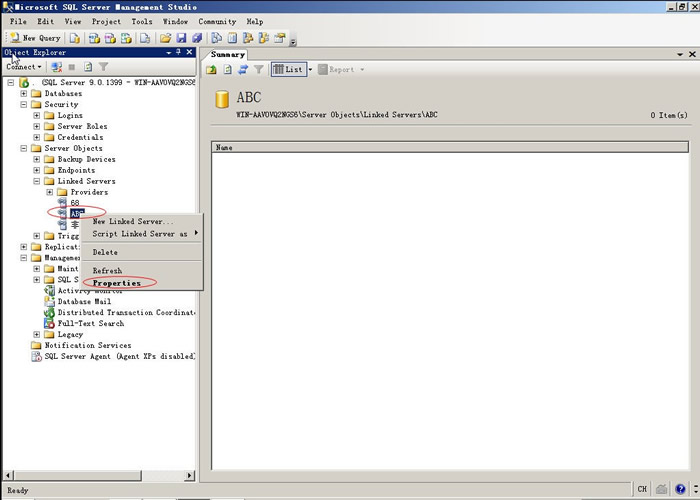Choose Delete from the context menu

(105, 252)
